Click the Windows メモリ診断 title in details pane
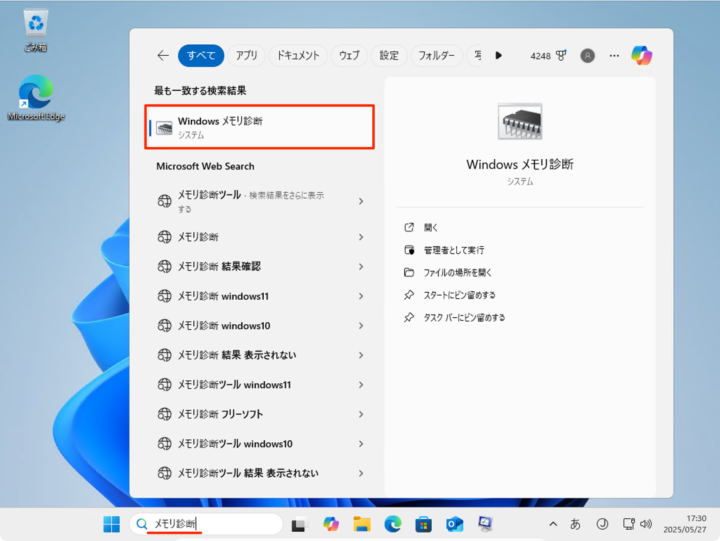 [520, 164]
